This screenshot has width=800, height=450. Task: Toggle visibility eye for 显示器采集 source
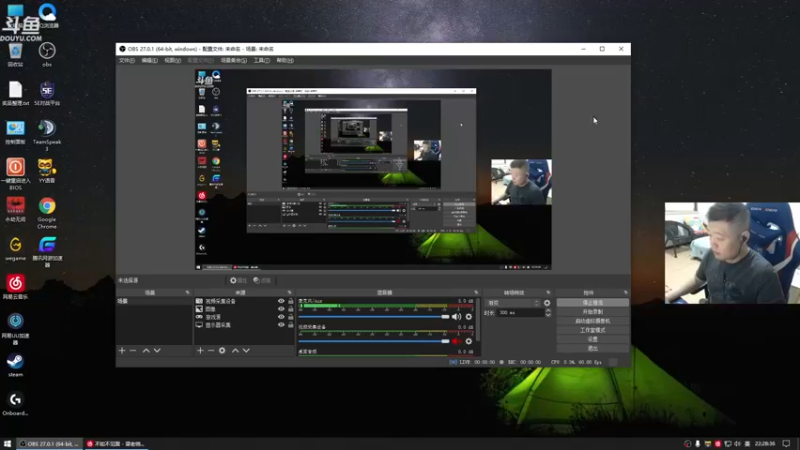coord(281,325)
